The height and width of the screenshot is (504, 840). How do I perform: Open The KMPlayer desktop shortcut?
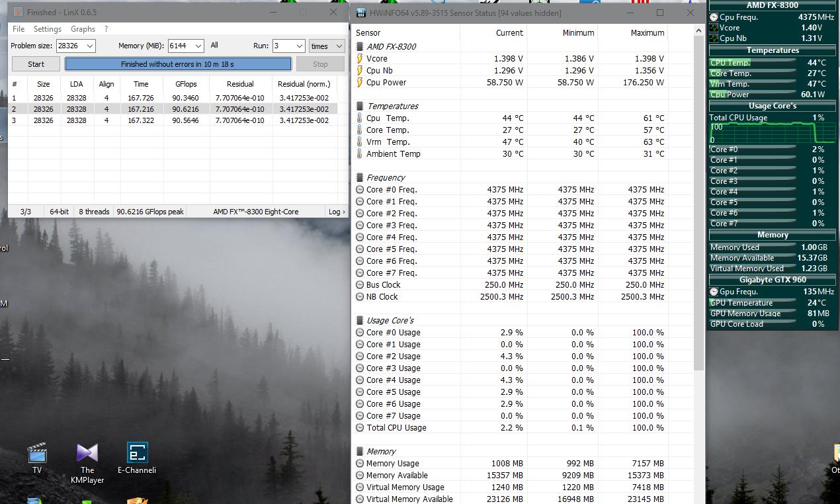[x=87, y=454]
